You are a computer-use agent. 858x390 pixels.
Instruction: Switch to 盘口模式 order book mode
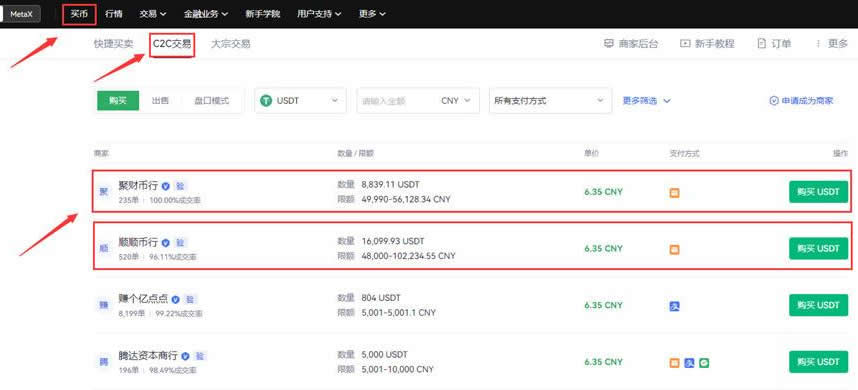(212, 101)
